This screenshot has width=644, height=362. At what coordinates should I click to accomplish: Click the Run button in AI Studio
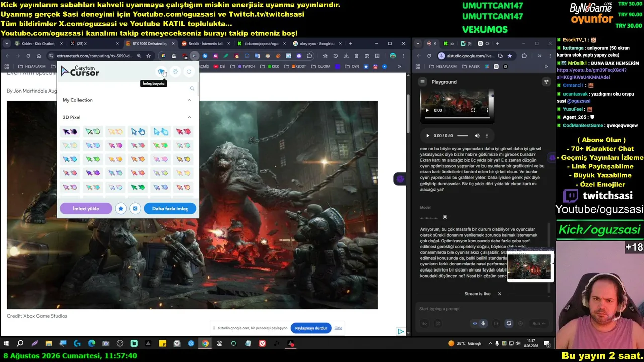click(x=539, y=324)
